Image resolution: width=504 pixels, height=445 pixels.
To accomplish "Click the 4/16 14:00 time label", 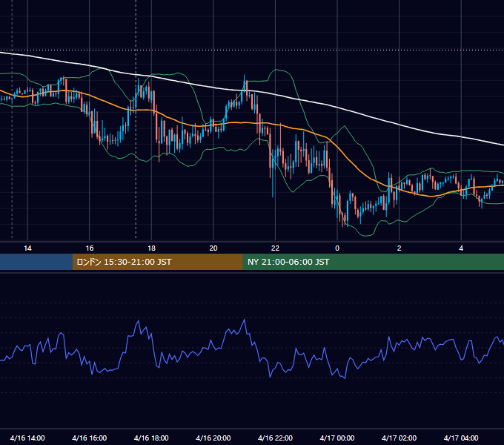I will (27, 438).
